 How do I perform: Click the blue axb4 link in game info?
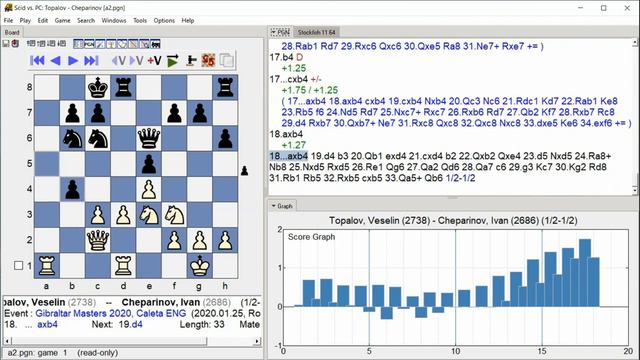[47, 324]
